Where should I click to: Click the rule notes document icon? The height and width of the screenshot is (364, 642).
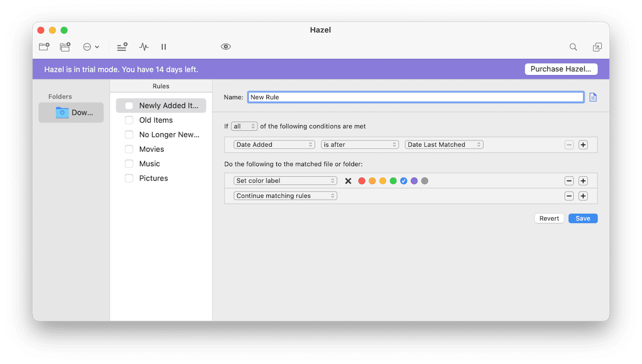click(593, 97)
